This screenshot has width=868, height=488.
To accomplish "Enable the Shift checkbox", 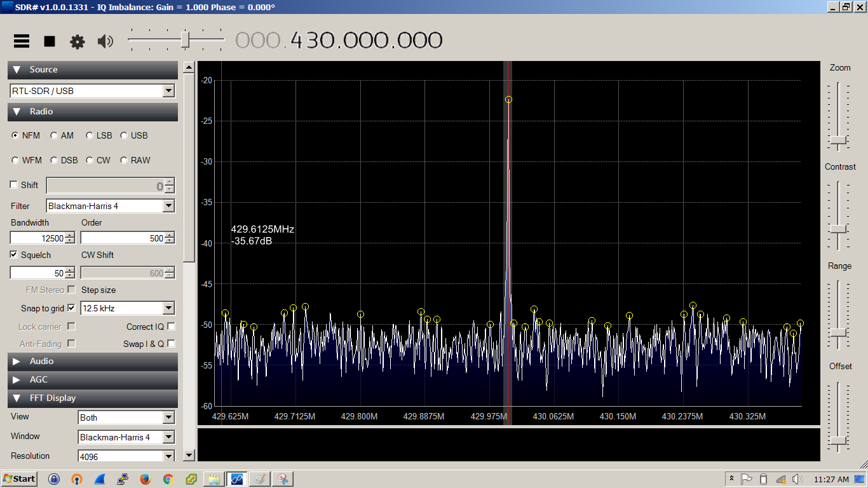I will tap(14, 185).
